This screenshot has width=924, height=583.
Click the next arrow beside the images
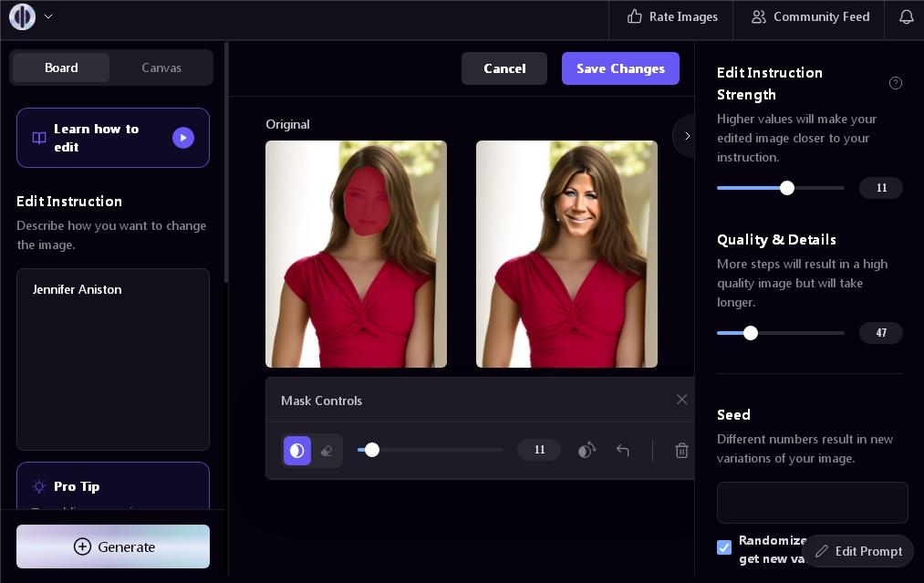tap(686, 136)
